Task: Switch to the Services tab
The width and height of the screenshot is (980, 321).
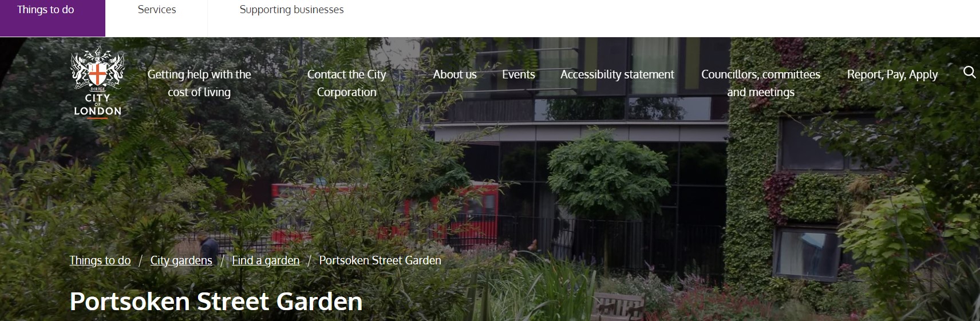Action: pyautogui.click(x=157, y=10)
